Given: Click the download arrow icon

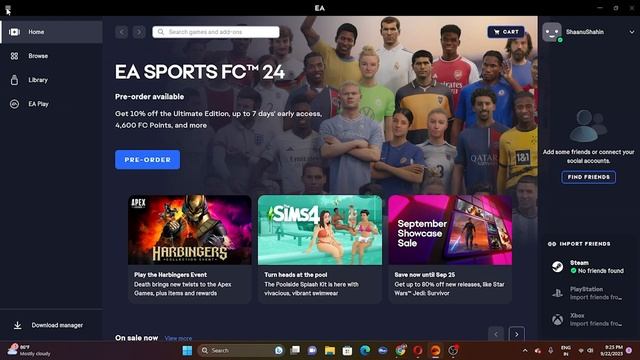Looking at the screenshot, I should (18, 325).
